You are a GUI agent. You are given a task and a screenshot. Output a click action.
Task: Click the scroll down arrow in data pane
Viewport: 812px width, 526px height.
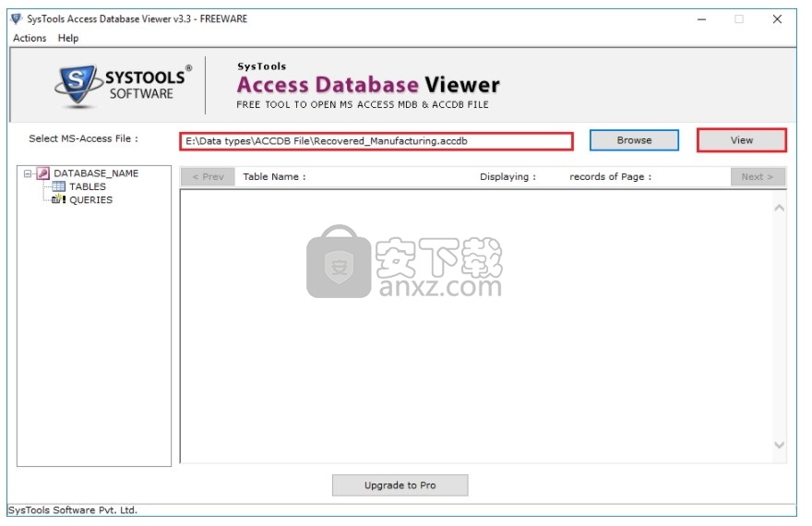click(779, 445)
